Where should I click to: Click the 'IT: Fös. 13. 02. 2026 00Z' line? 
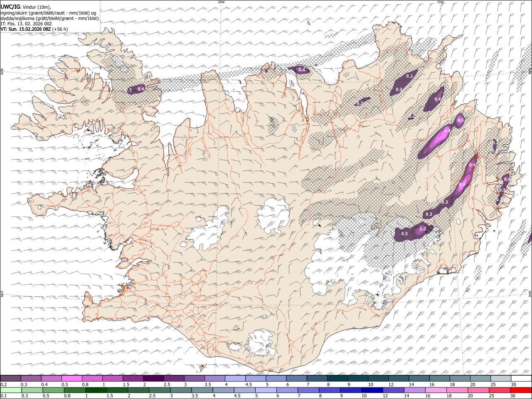click(x=26, y=24)
